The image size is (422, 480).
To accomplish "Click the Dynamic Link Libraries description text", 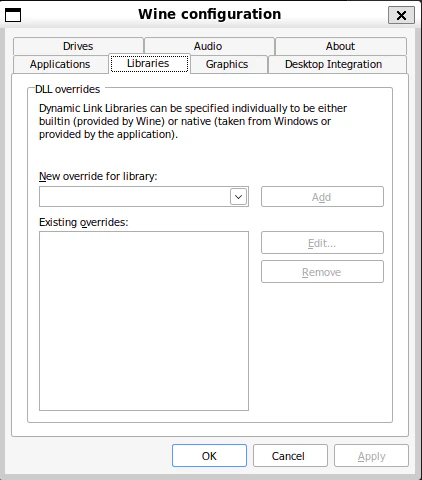I will [193, 121].
